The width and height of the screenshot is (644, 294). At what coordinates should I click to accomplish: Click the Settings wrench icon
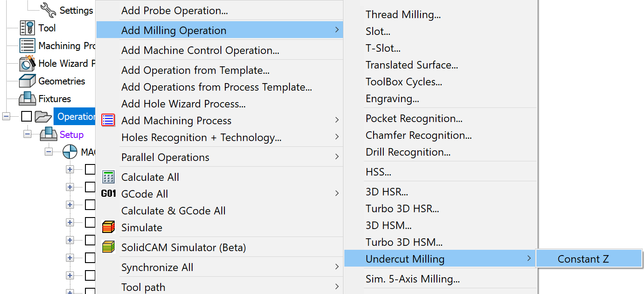(48, 9)
